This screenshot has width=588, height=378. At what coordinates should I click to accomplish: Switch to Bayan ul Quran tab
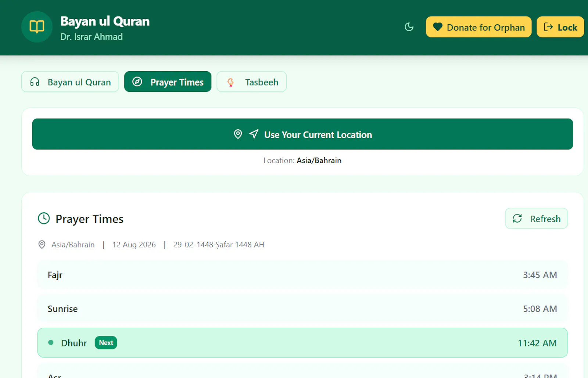70,82
